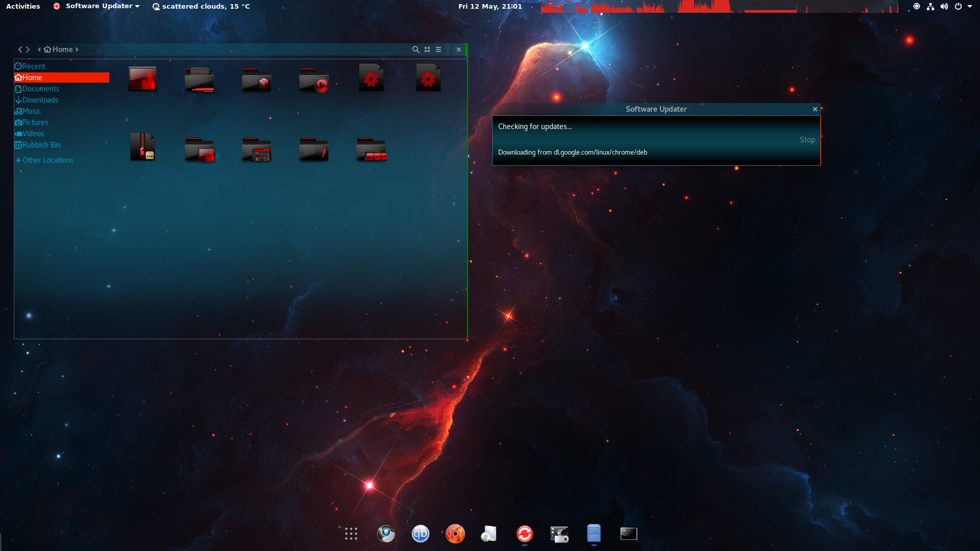Click the search icon in the Files header
The width and height of the screenshot is (980, 551).
tap(416, 49)
